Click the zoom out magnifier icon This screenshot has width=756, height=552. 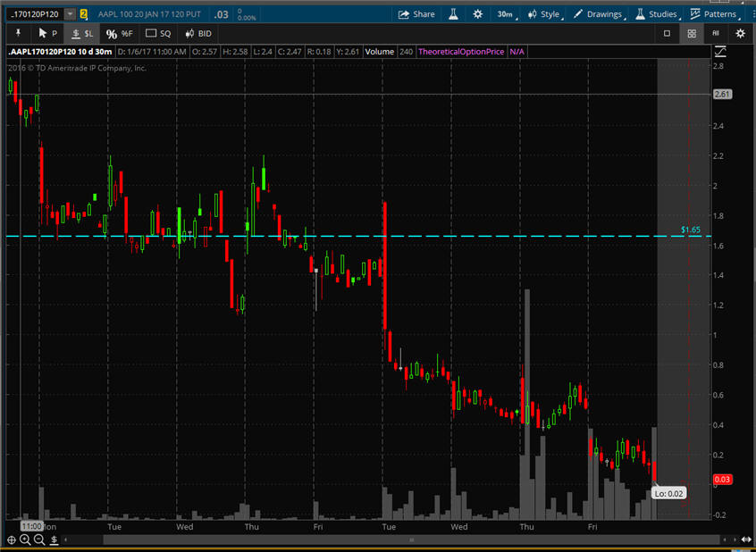[39, 539]
